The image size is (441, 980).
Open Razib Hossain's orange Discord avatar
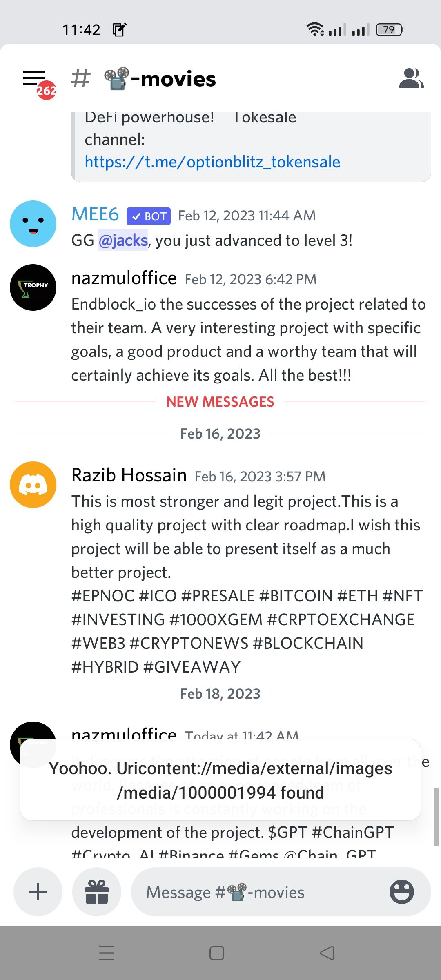[33, 485]
